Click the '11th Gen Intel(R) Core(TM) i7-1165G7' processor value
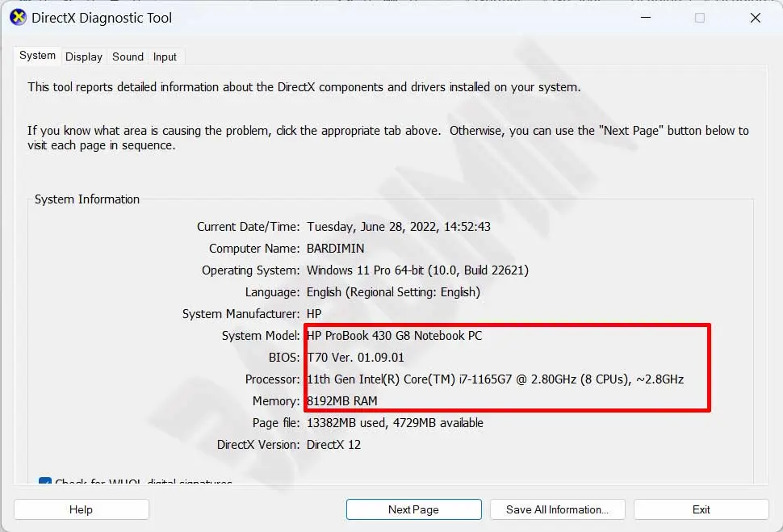This screenshot has width=783, height=532. (x=496, y=379)
